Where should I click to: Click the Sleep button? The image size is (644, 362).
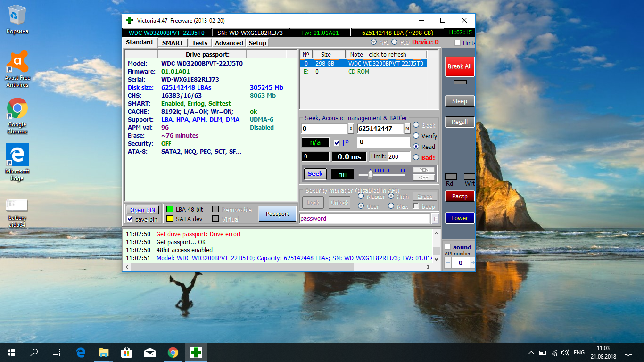pos(460,101)
